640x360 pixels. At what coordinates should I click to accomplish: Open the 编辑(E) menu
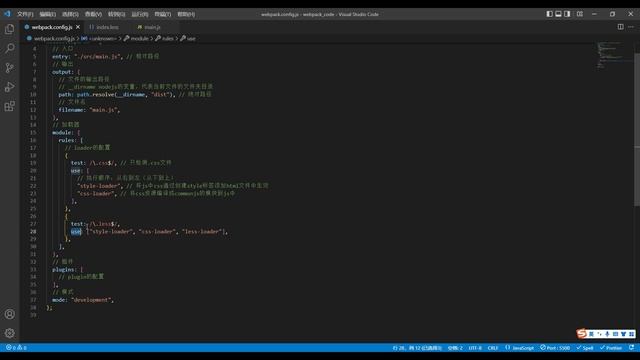48,14
